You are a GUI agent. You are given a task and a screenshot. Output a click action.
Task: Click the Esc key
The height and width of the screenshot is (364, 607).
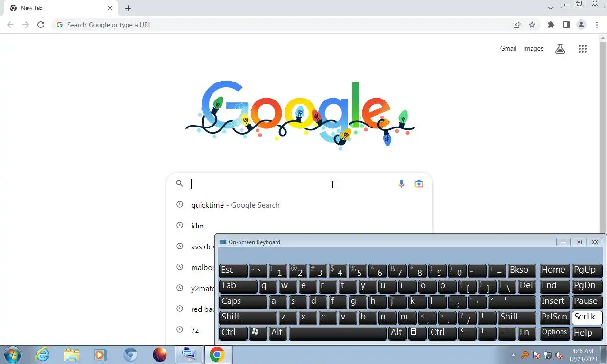click(233, 270)
